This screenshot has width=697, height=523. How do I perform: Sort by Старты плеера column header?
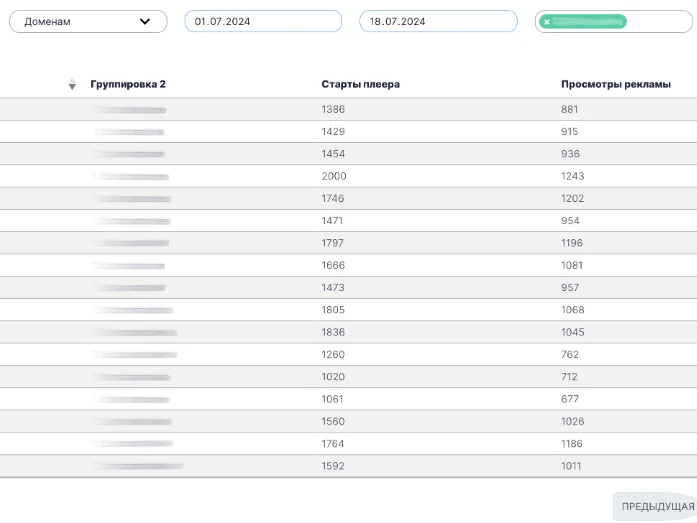[360, 84]
